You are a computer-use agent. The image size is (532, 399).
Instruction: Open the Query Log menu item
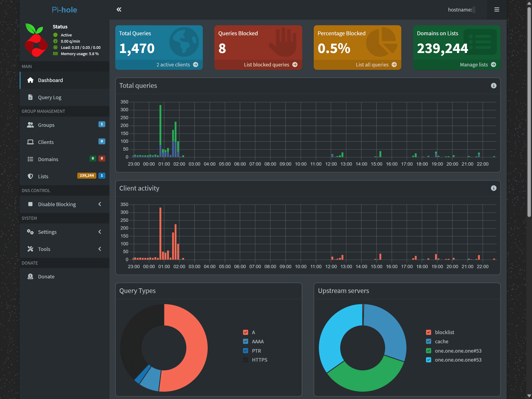[64, 97]
